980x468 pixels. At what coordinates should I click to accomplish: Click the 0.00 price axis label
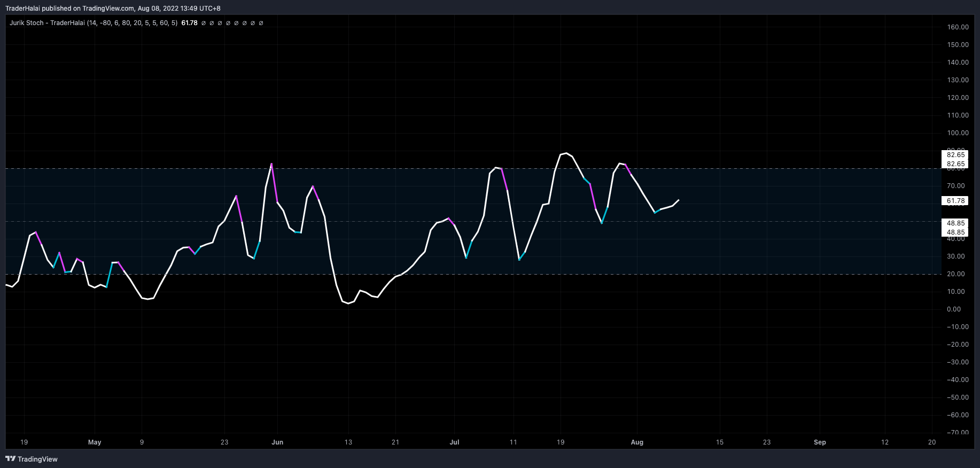954,309
